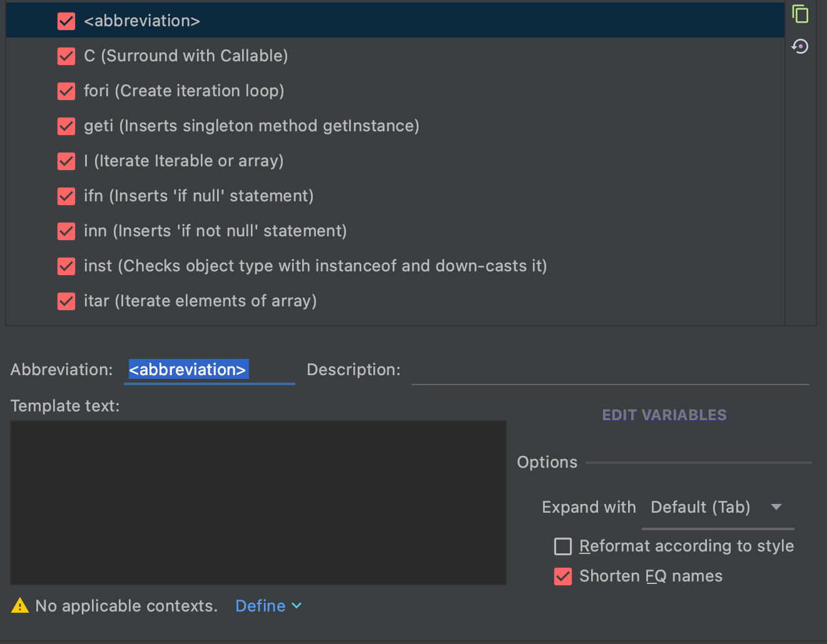
Task: Uncheck the 'inst' instanceof template
Action: [66, 266]
